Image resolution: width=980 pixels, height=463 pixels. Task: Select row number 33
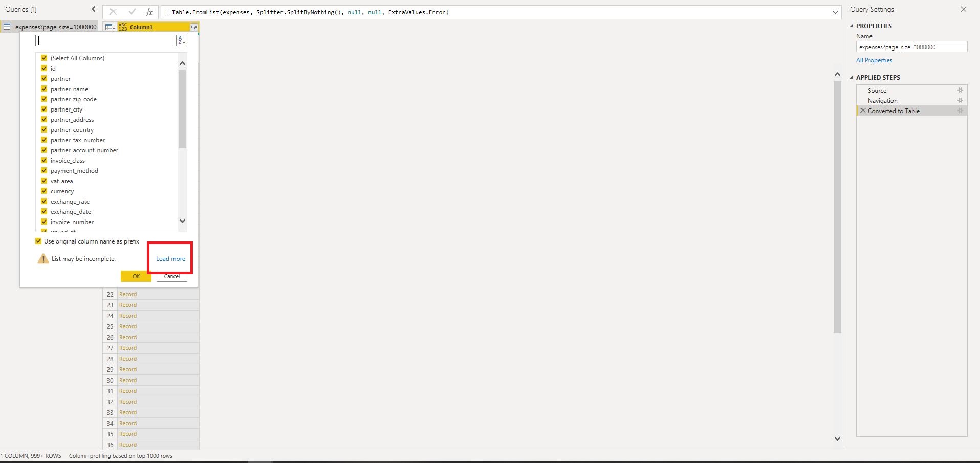click(x=110, y=412)
